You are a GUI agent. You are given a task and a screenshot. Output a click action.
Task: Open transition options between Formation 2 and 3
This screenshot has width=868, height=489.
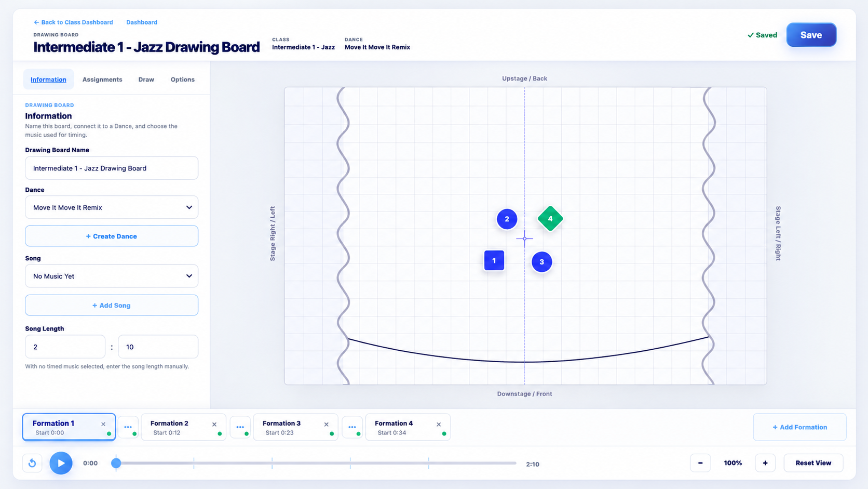point(240,427)
